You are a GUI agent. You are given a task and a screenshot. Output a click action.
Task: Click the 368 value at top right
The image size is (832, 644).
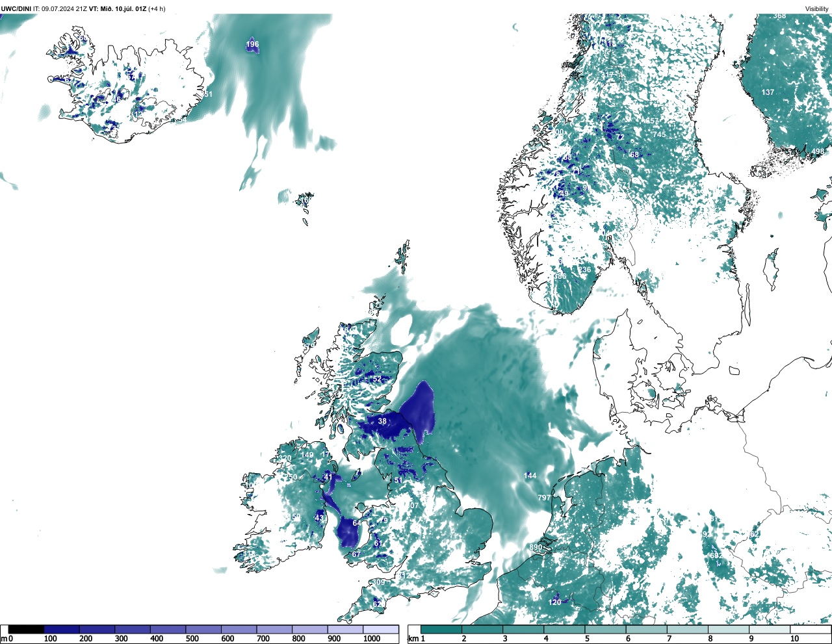779,16
